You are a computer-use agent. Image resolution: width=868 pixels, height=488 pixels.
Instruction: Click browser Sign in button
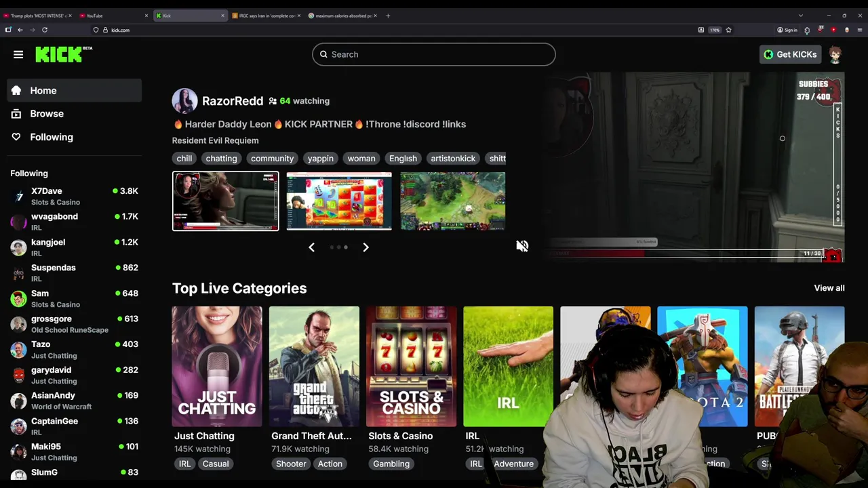(x=787, y=30)
